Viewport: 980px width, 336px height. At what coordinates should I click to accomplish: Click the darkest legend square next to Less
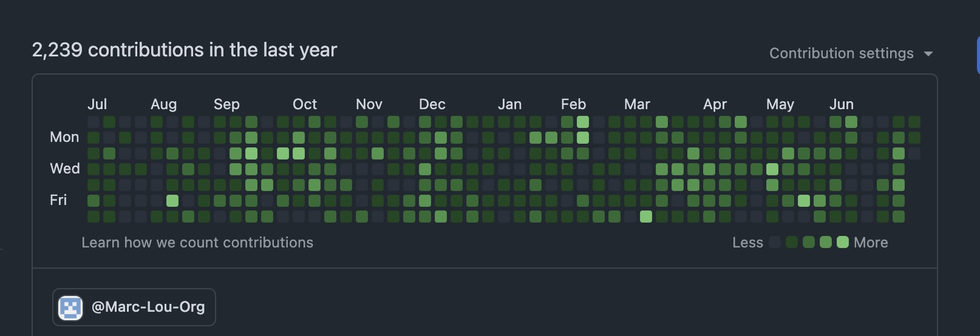775,243
